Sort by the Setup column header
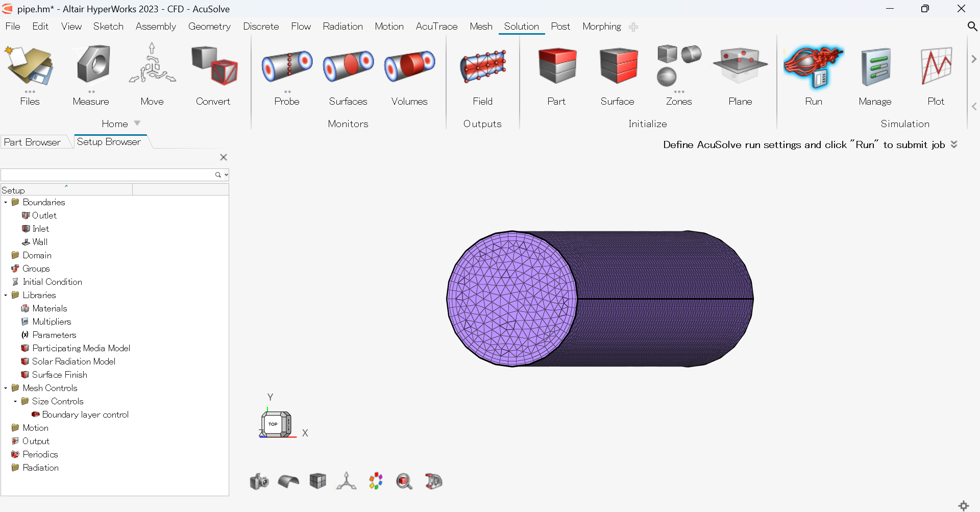 (x=66, y=190)
